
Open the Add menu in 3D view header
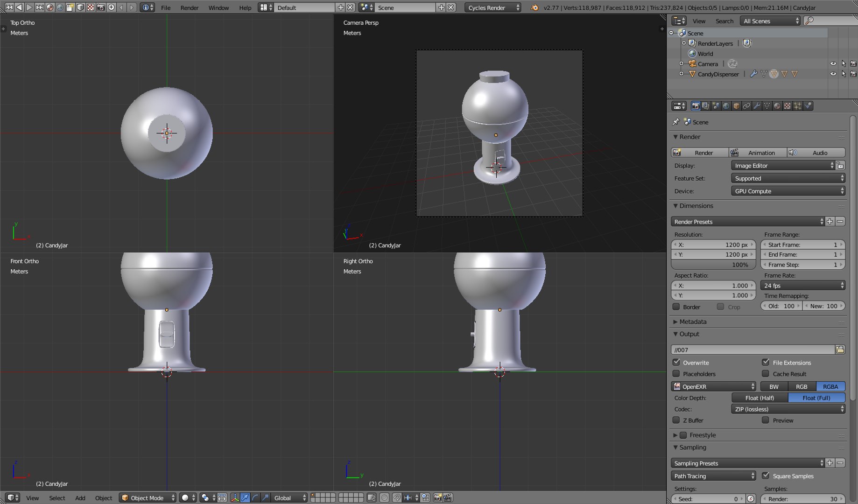click(80, 498)
